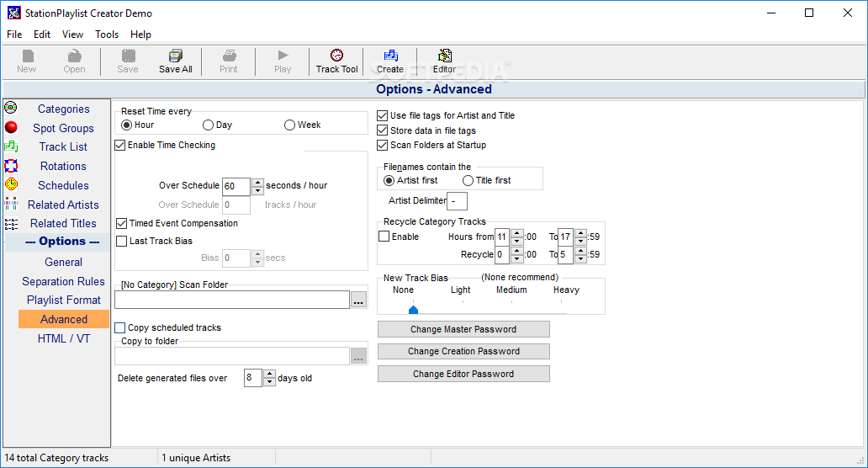
Task: Click Change Master Password button
Action: coord(464,329)
